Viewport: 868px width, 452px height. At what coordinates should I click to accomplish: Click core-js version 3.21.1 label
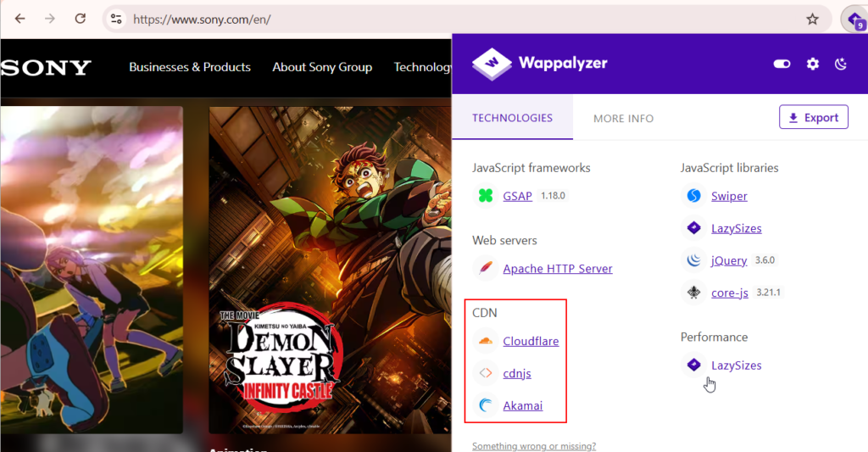click(x=768, y=292)
